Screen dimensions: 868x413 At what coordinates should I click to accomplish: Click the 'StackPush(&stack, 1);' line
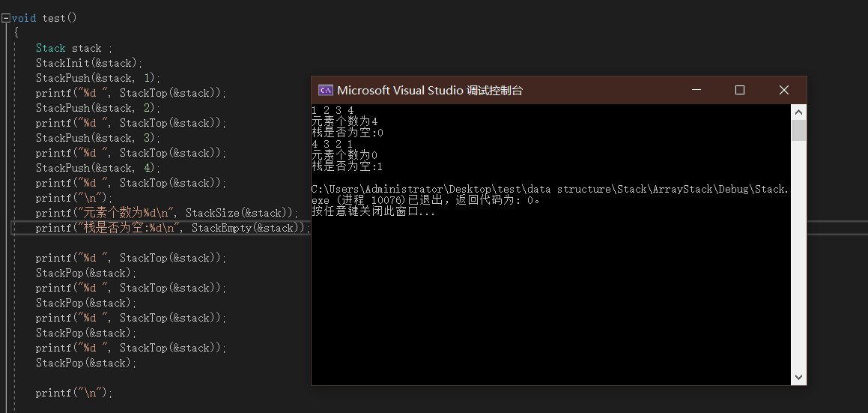[99, 78]
